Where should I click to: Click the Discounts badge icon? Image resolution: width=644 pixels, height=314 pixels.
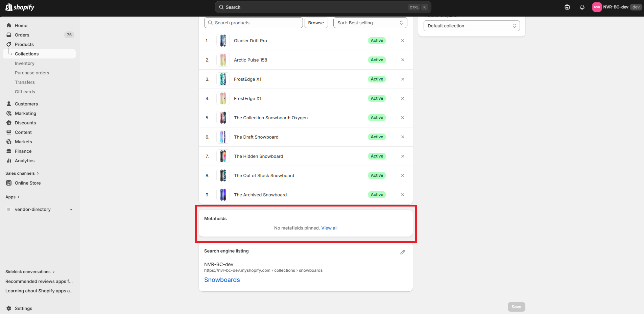9,123
